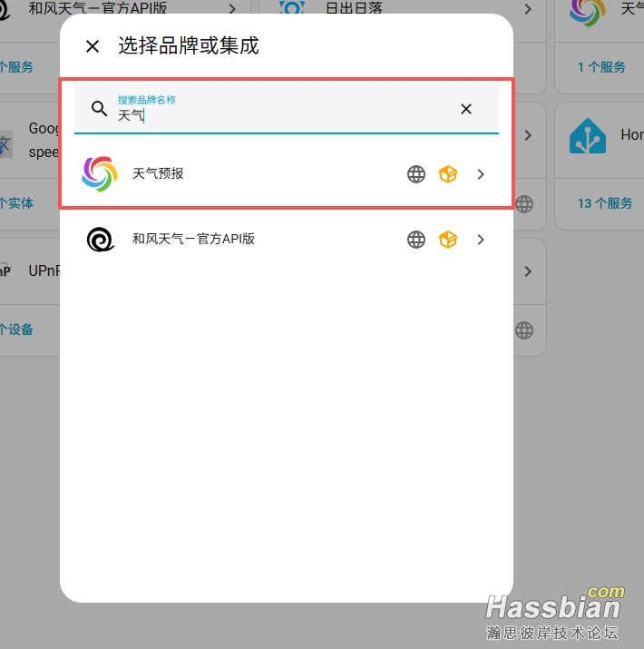The width and height of the screenshot is (644, 649).
Task: Click the colorful 天气预报 swirl logo
Action: click(100, 174)
